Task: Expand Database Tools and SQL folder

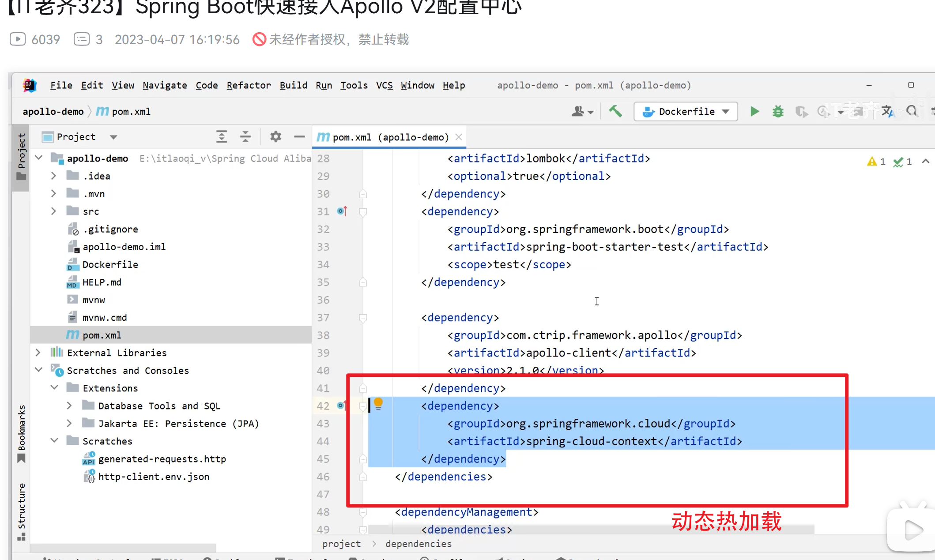Action: (x=69, y=405)
